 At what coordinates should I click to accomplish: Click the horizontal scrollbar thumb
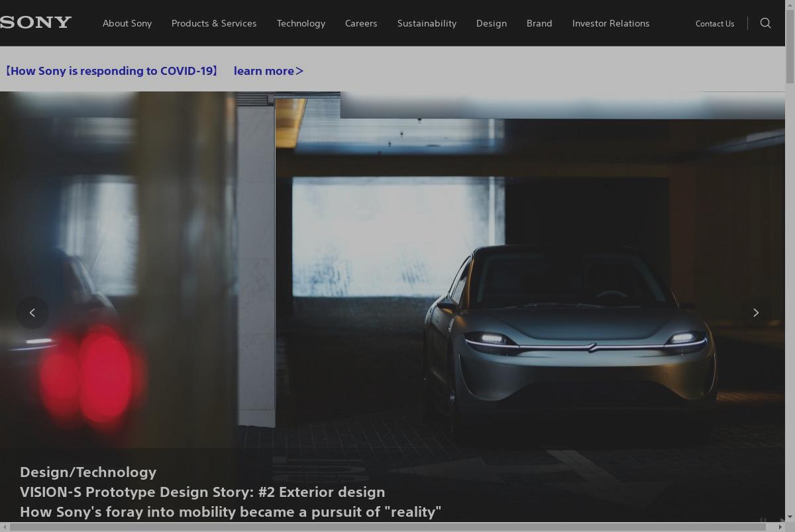coord(388,527)
